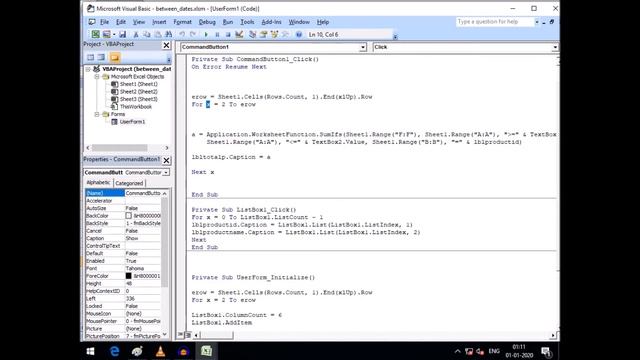
Task: Collapse Microsoft Excel Objects folder
Action: [x=97, y=77]
